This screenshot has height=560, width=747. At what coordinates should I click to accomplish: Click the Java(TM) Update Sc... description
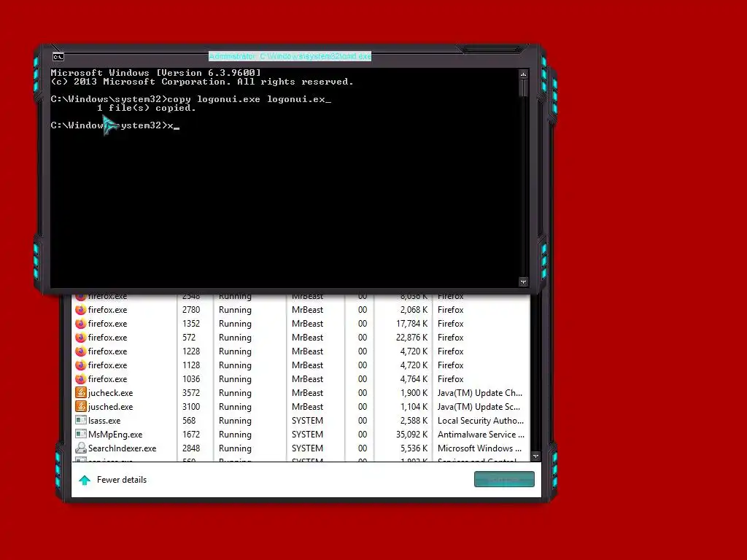(x=479, y=407)
